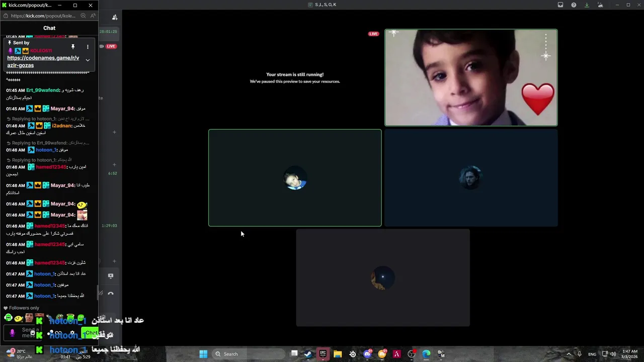Screen dimensions: 644x362
Task: Open Microsoft Edge from taskbar
Action: click(x=426, y=354)
